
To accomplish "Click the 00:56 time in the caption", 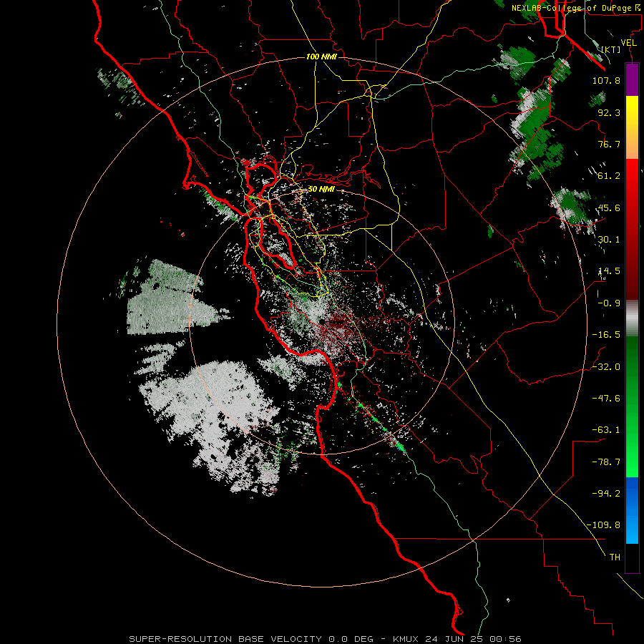I will pyautogui.click(x=506, y=639).
